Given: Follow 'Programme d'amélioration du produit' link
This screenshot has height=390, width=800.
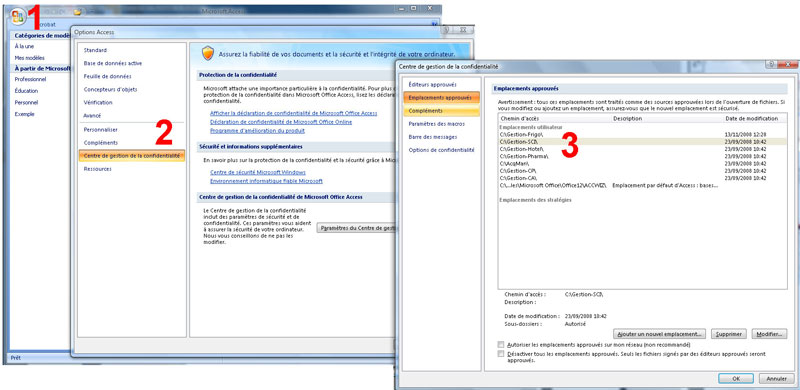Looking at the screenshot, I should [x=258, y=131].
